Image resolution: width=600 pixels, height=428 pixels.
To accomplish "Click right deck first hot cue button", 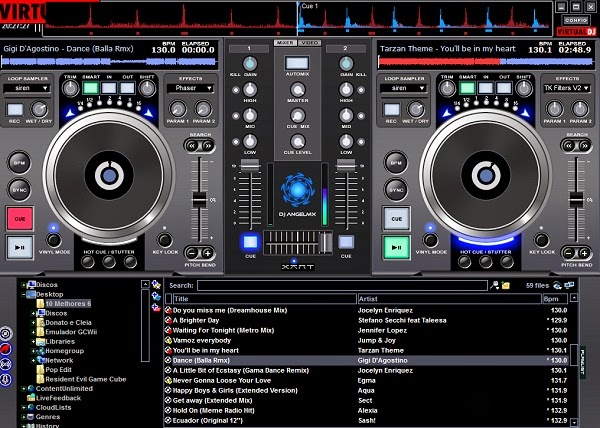I will tap(465, 262).
